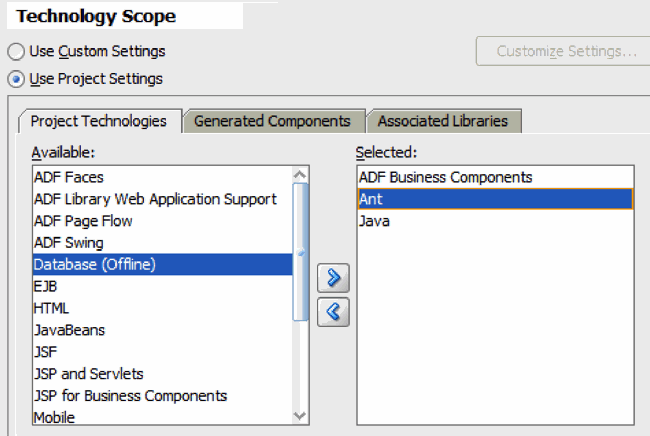Open the Associated Libraries tab
This screenshot has height=436, width=650.
pos(443,121)
